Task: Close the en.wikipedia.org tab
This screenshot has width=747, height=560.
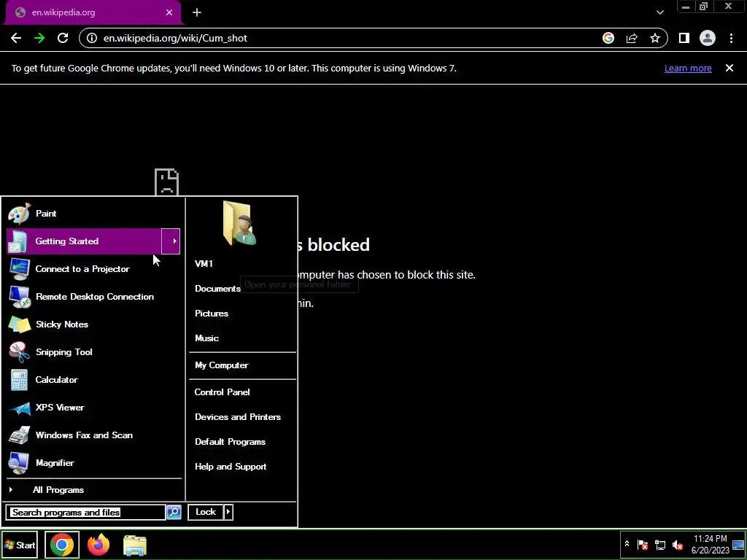Action: click(x=169, y=13)
